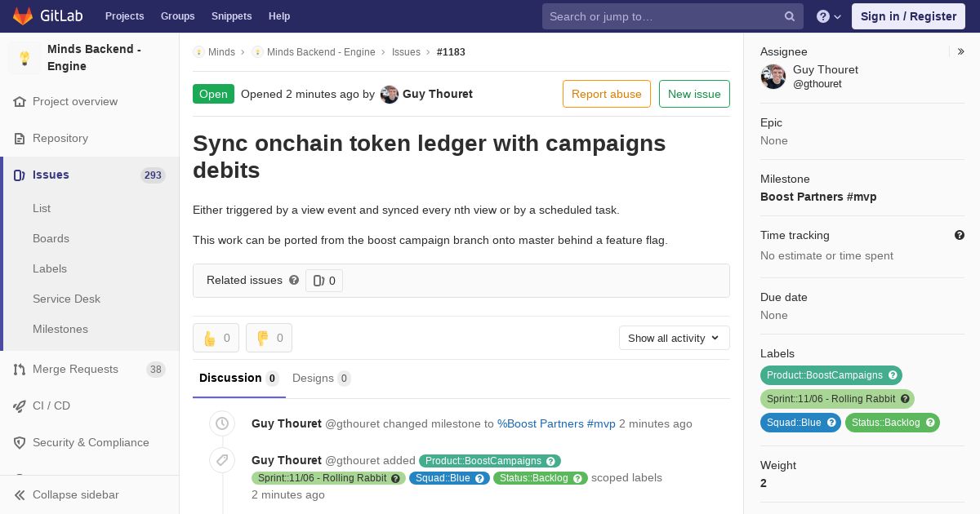Open Merge Requests in the sidebar
Screen dimensions: 980x514
pos(75,370)
